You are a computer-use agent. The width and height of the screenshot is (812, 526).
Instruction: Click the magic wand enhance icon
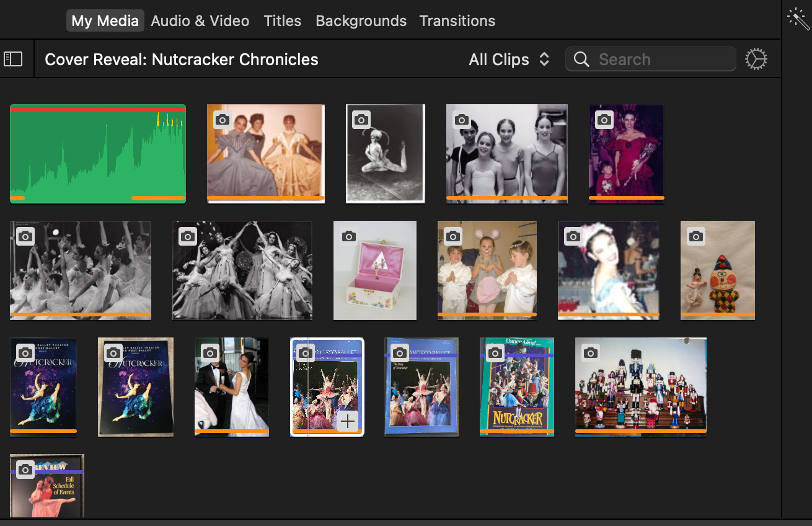tap(798, 18)
